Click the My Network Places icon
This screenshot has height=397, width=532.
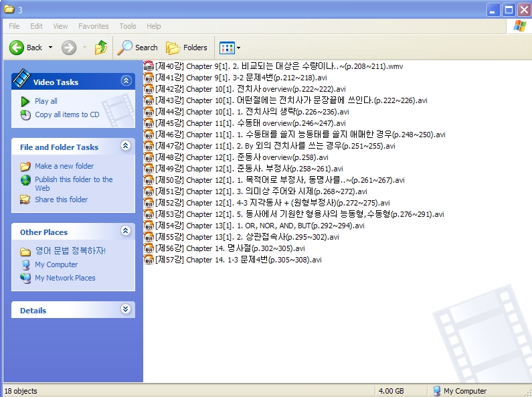25,279
